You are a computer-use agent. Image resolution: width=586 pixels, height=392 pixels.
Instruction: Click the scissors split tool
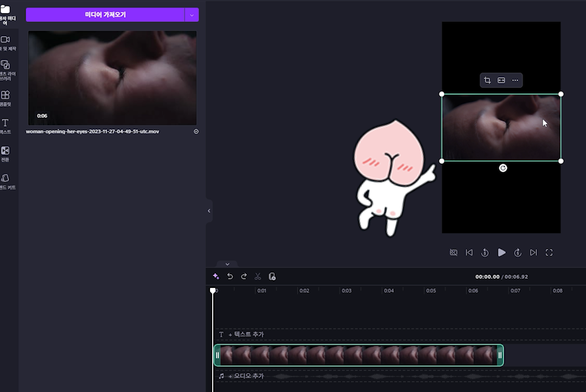tap(258, 277)
